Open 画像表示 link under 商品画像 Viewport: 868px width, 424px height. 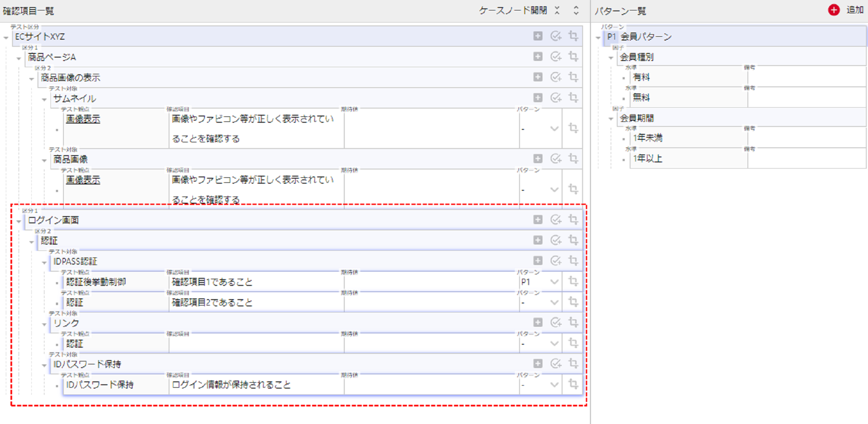83,180
